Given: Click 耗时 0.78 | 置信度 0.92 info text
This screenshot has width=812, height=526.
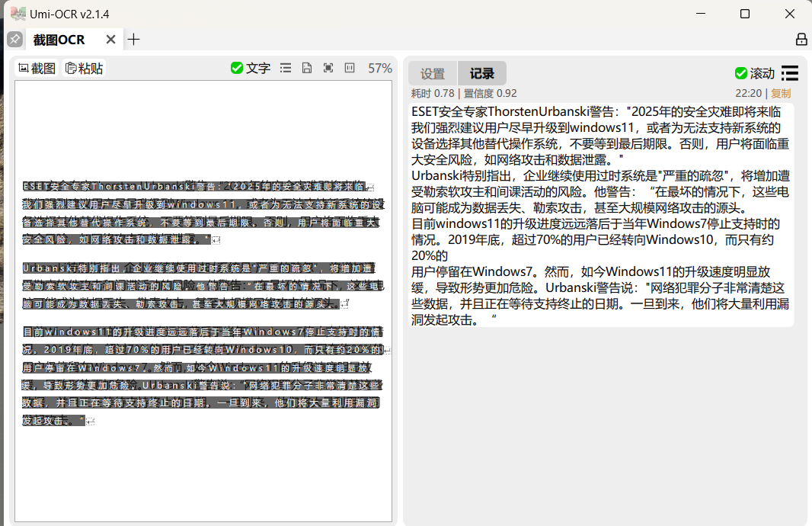Looking at the screenshot, I should [x=464, y=93].
